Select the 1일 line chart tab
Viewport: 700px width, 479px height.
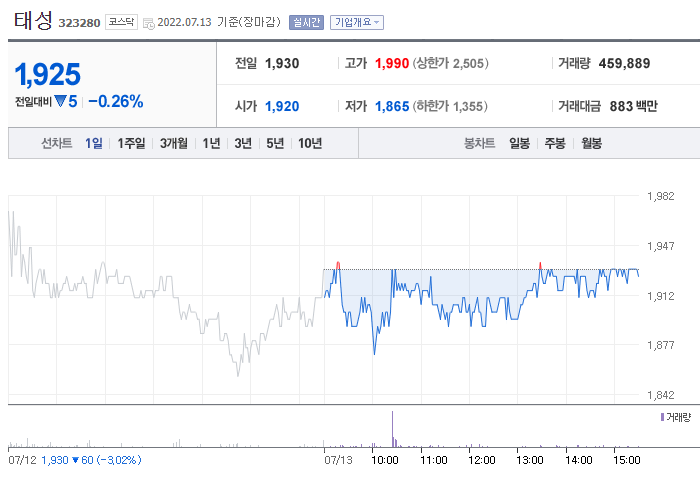(x=94, y=143)
